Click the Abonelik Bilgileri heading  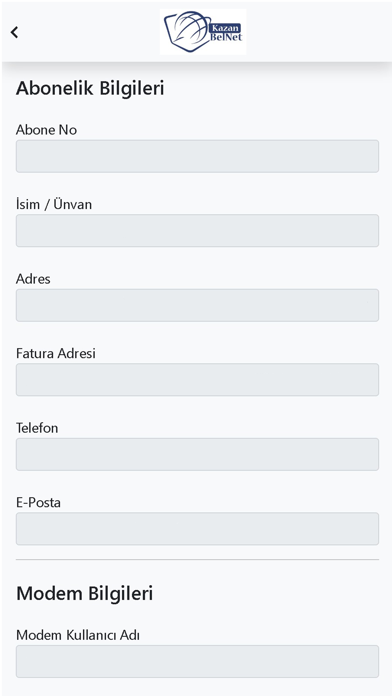pyautogui.click(x=90, y=88)
